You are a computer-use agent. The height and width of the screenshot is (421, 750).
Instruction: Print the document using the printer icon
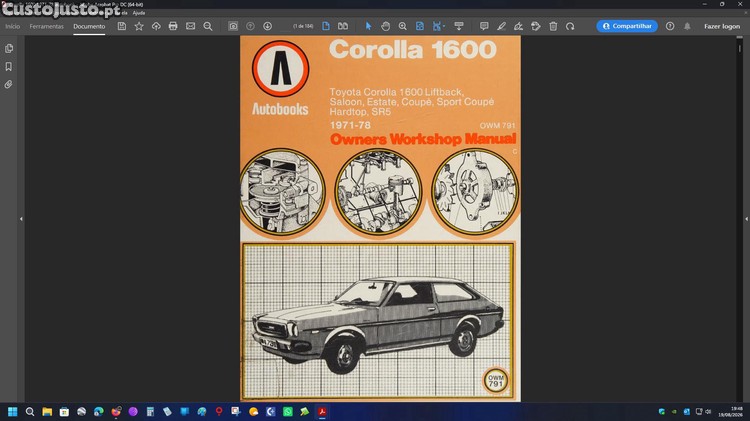173,26
